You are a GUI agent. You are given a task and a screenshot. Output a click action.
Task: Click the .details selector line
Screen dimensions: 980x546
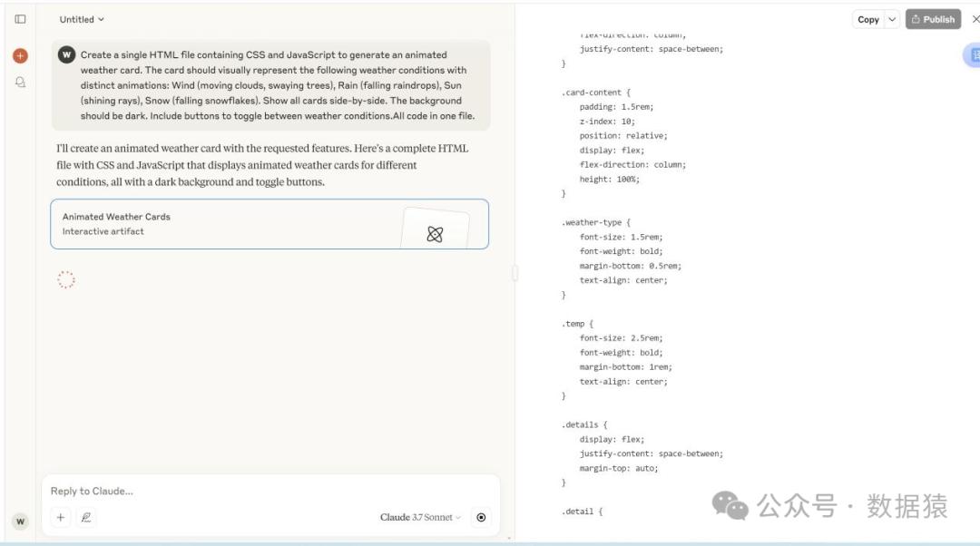[584, 424]
